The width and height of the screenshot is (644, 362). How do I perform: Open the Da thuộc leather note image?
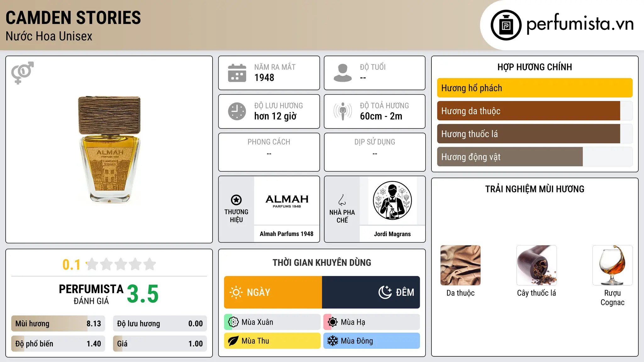461,265
